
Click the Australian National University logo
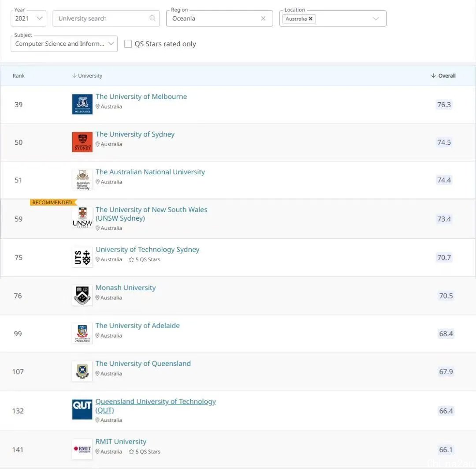coord(82,180)
